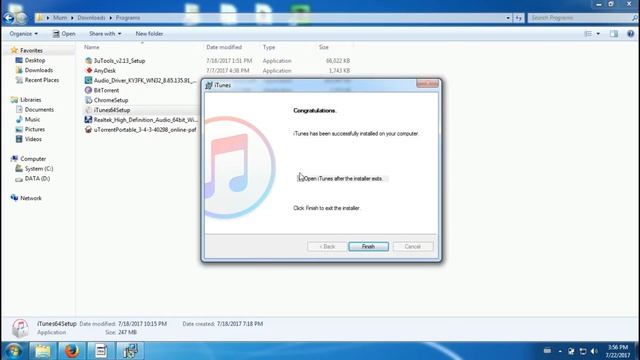Open Music library
The image size is (640, 360).
32,119
